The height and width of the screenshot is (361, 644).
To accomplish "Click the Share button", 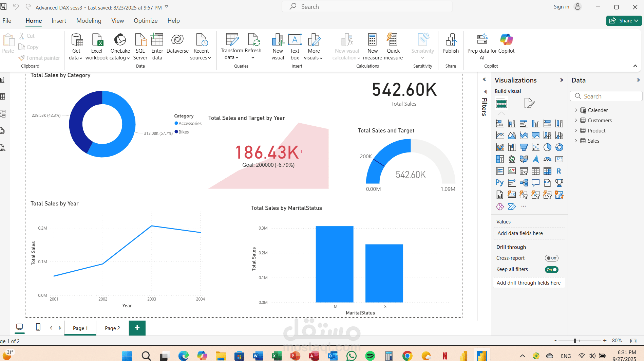I will (624, 21).
